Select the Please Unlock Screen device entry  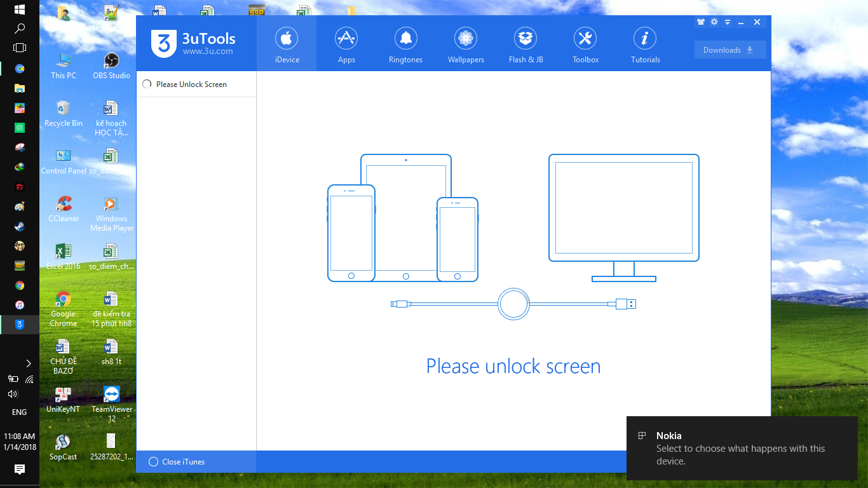[x=191, y=85]
